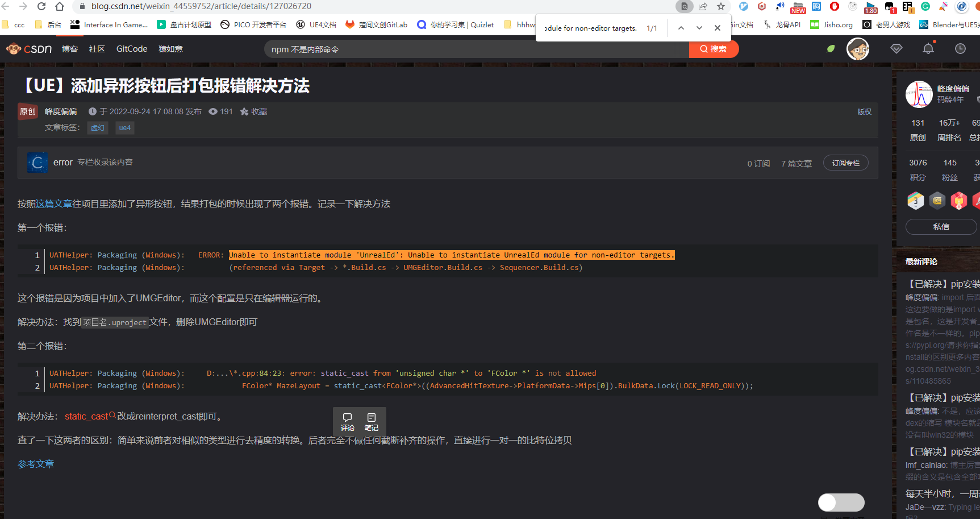This screenshot has height=519, width=980.
Task: Click the 7 篇文章 column count
Action: click(x=796, y=164)
